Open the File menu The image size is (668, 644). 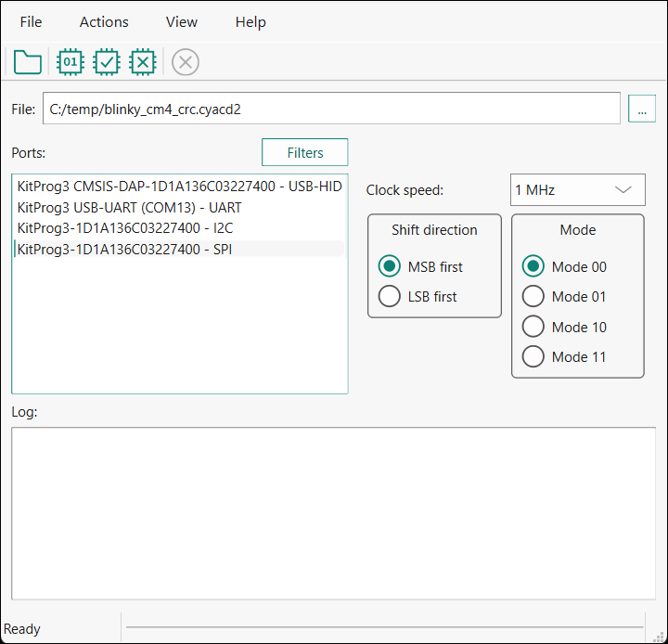point(31,21)
